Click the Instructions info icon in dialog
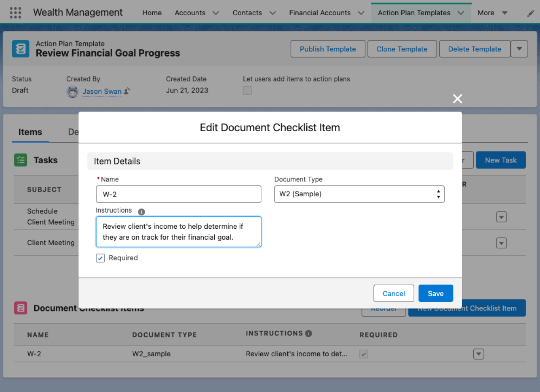540x392 pixels. [x=141, y=211]
